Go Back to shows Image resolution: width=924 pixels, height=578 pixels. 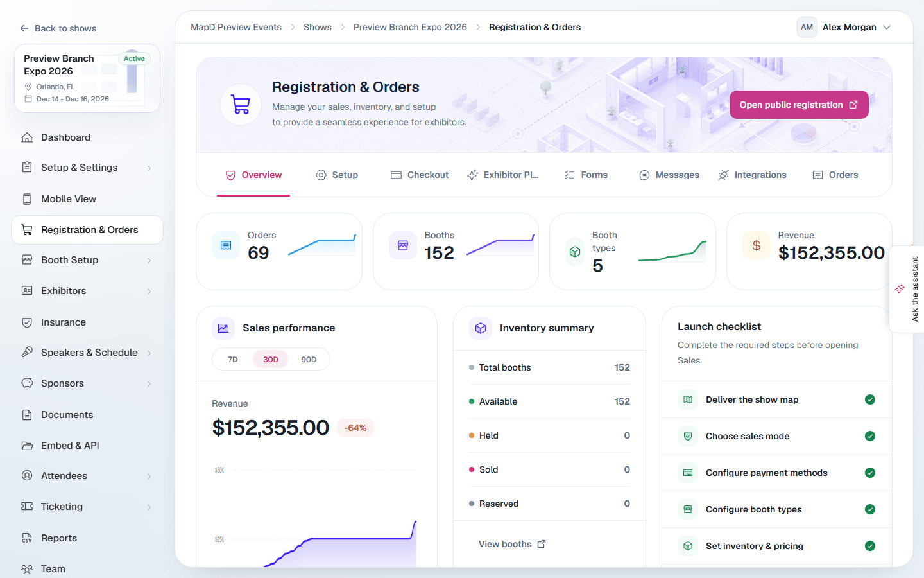tap(58, 28)
